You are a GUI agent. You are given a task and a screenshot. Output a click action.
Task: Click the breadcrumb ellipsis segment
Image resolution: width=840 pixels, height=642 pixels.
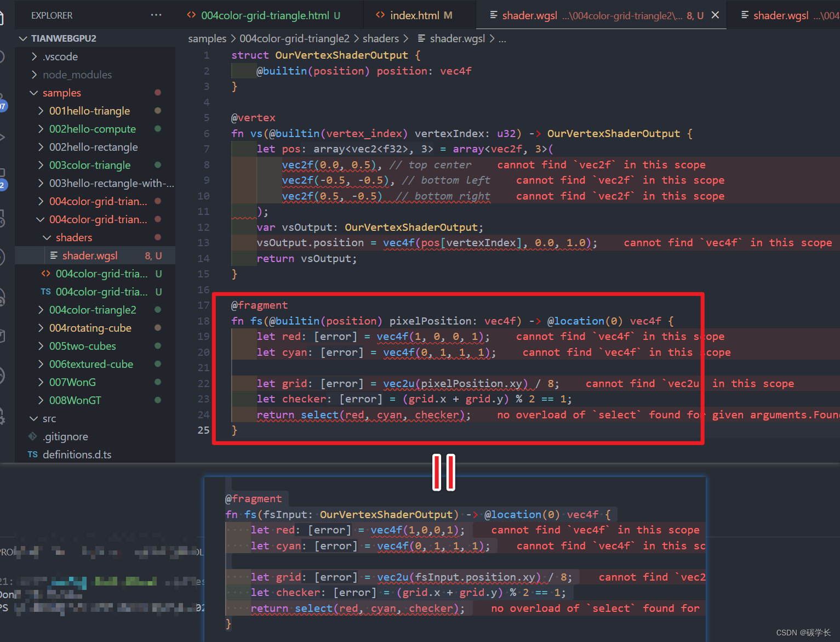click(502, 39)
